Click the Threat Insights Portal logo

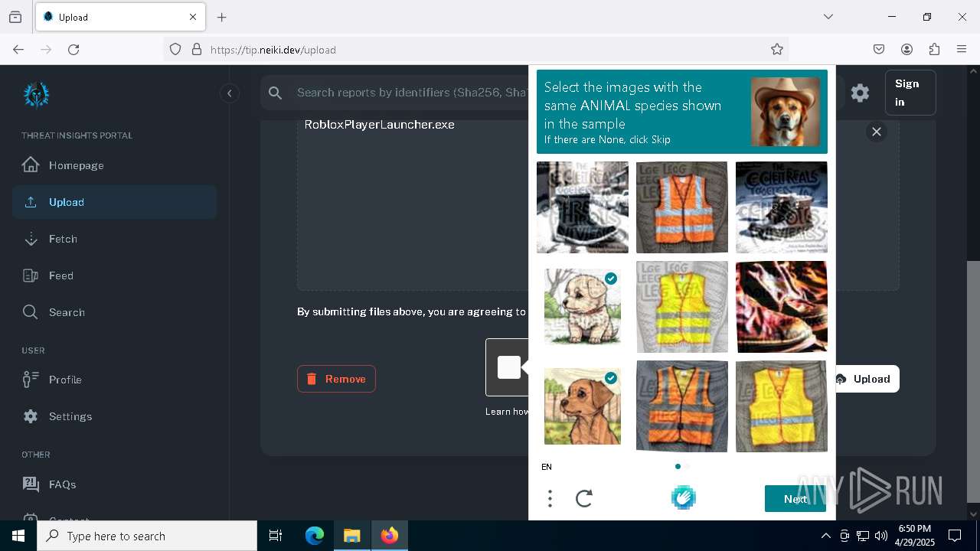point(37,95)
